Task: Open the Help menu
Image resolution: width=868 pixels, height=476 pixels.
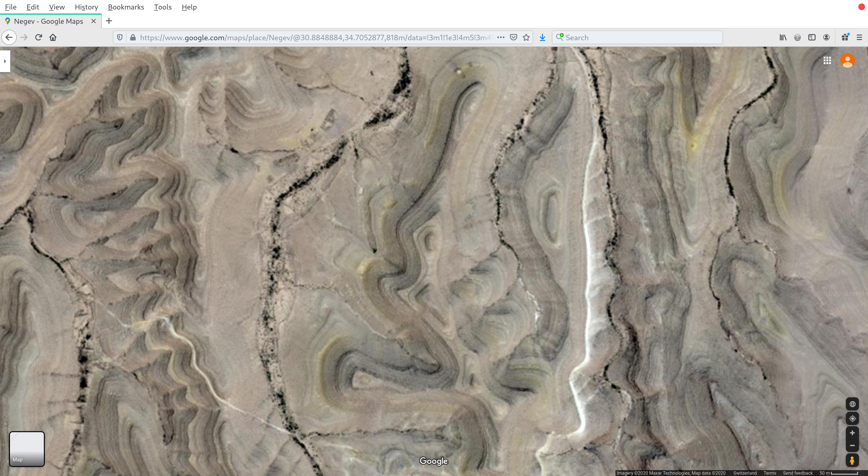Action: 189,7
